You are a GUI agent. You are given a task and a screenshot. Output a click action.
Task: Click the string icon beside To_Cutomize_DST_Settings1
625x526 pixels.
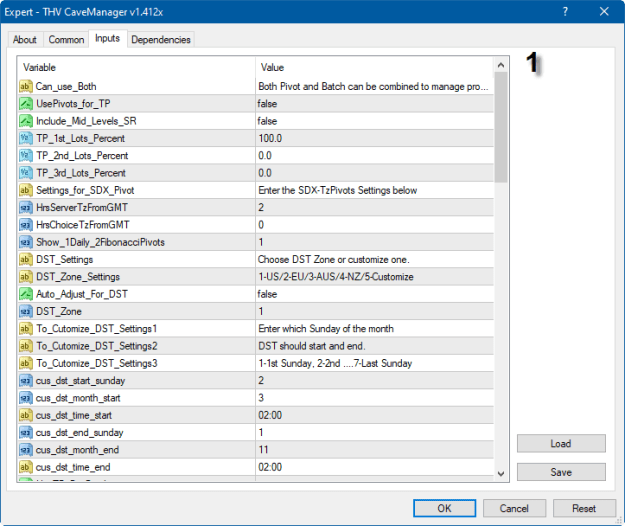(x=26, y=329)
